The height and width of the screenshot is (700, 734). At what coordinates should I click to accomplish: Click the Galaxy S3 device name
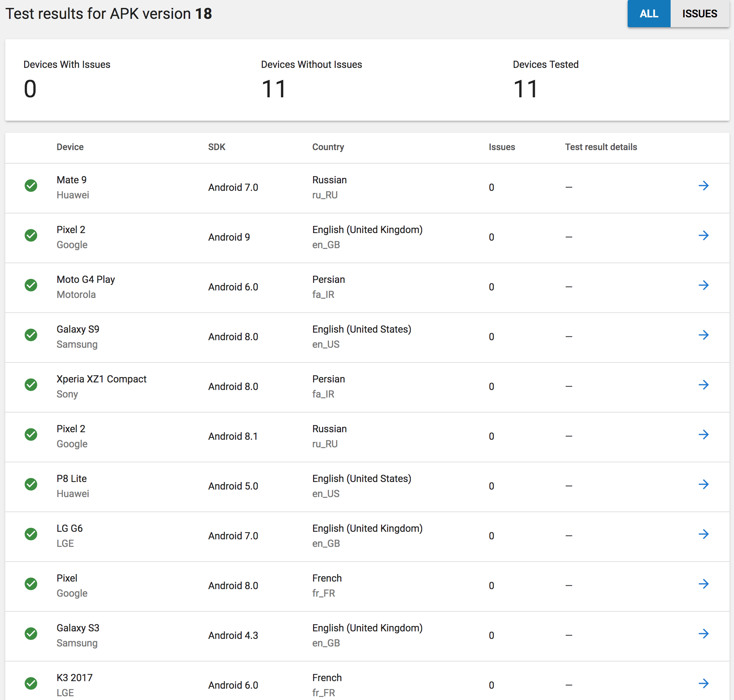pos(78,628)
